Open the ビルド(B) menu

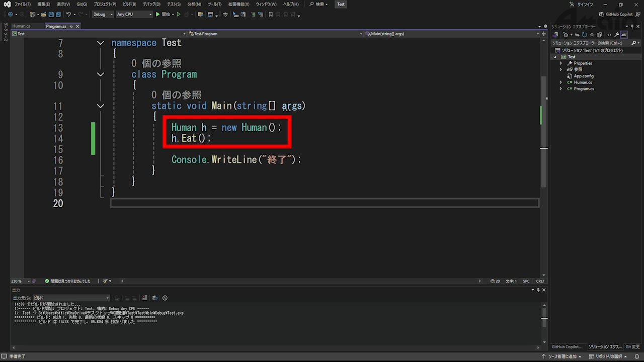129,4
